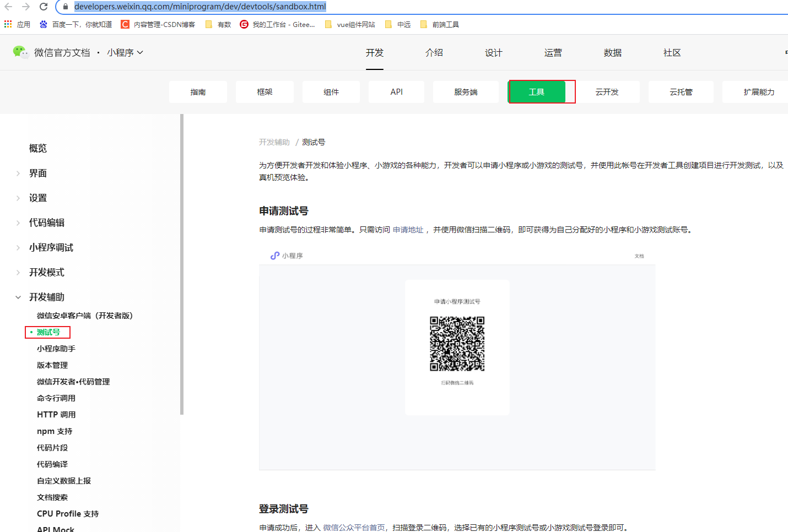This screenshot has height=532, width=788.
Task: Open the Baidu bookmark
Action: [x=75, y=24]
